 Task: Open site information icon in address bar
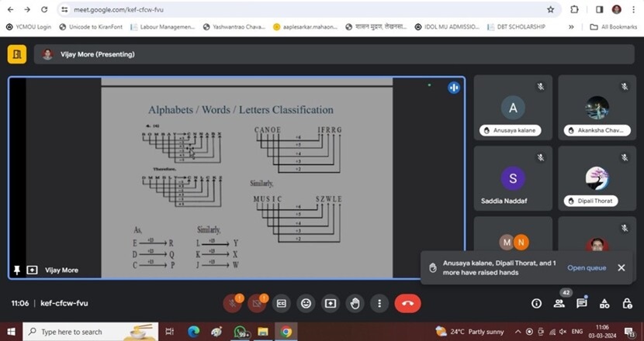(64, 9)
